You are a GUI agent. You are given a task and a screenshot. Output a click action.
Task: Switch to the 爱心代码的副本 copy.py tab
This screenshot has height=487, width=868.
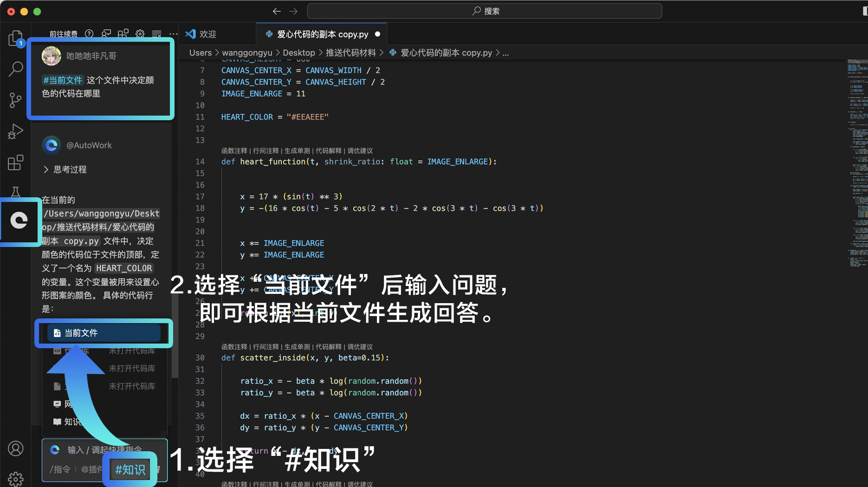click(322, 34)
